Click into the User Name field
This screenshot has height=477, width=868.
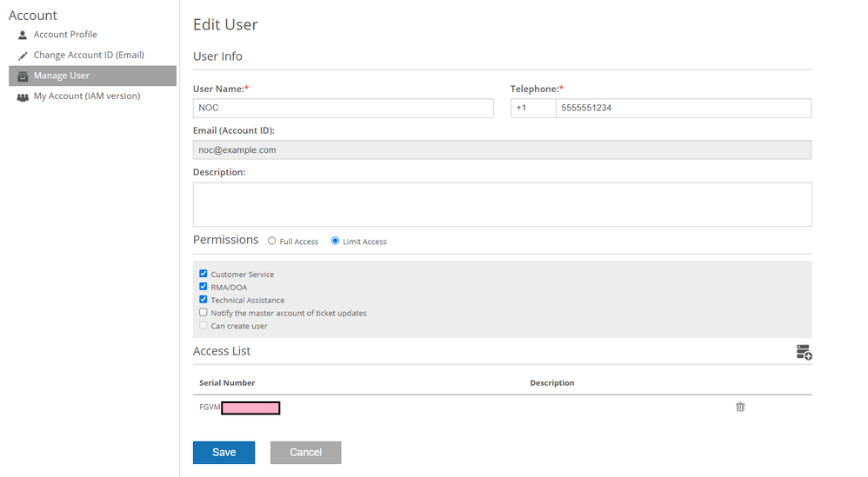343,108
